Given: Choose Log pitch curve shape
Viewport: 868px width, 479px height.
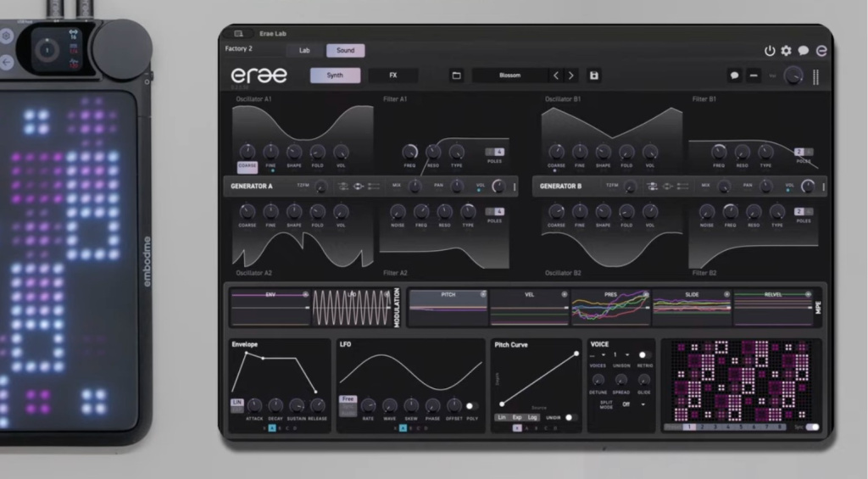Looking at the screenshot, I should tap(532, 417).
